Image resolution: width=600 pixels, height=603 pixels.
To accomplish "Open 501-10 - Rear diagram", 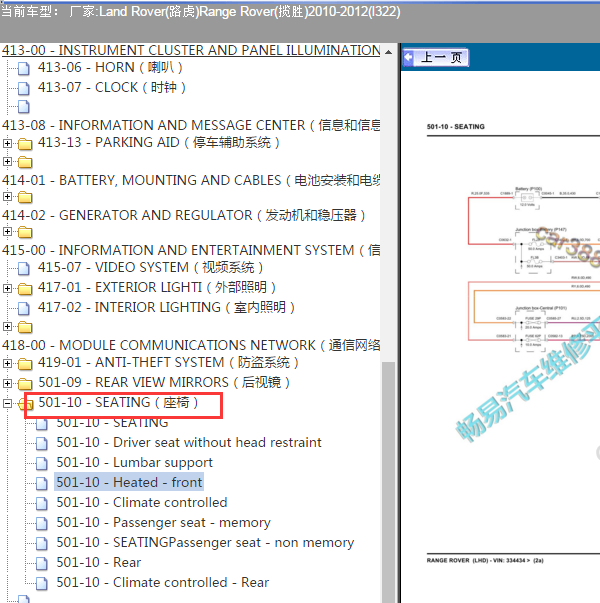I will coord(99,563).
